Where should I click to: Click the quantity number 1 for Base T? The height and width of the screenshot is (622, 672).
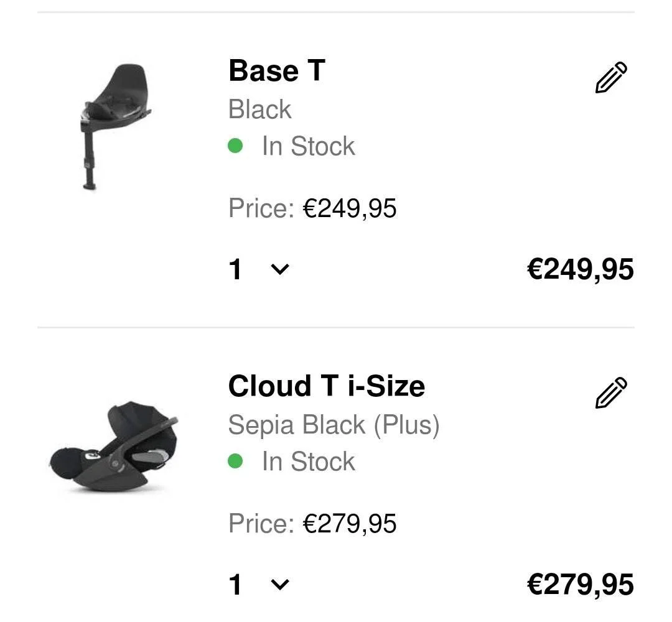(x=235, y=269)
